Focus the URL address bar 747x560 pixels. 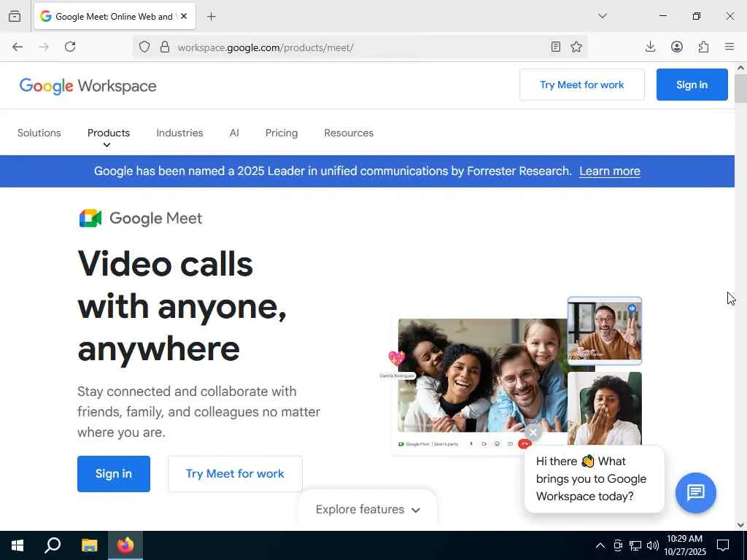click(360, 47)
